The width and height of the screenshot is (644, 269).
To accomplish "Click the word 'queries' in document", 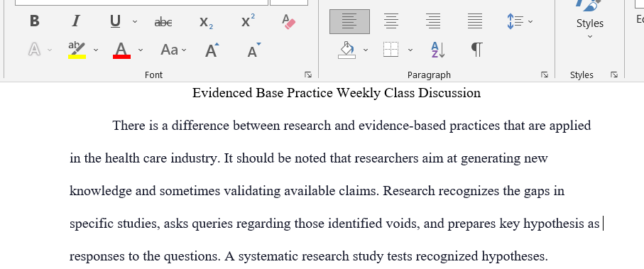I will (212, 224).
